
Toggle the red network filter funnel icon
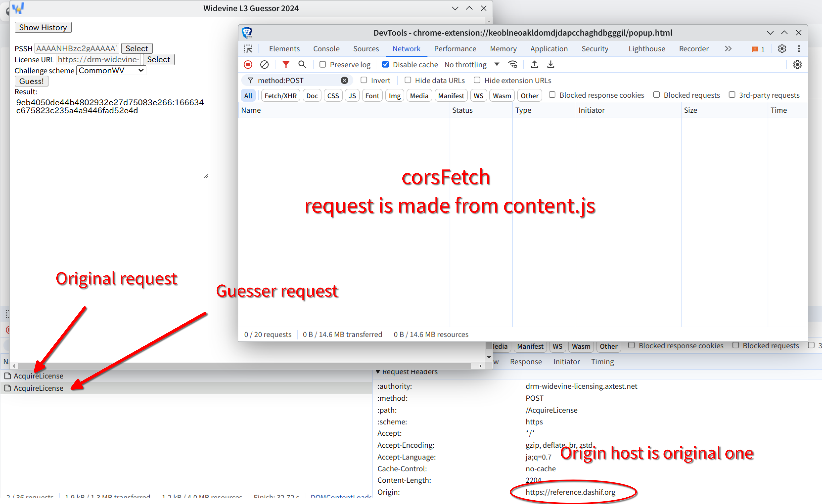pos(286,65)
